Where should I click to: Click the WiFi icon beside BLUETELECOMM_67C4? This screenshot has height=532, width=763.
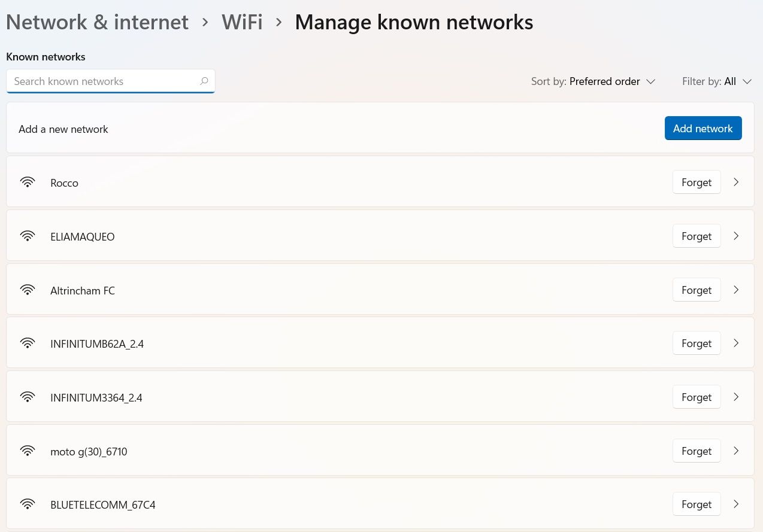point(28,504)
